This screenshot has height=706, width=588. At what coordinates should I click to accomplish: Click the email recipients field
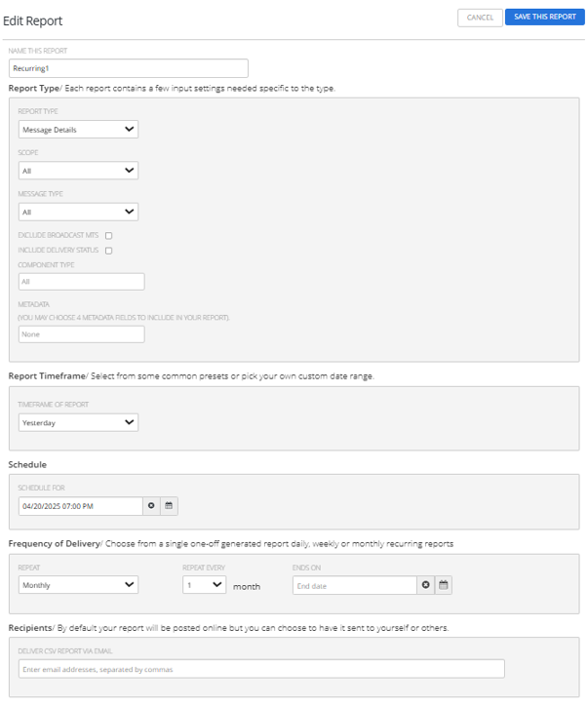tap(261, 669)
